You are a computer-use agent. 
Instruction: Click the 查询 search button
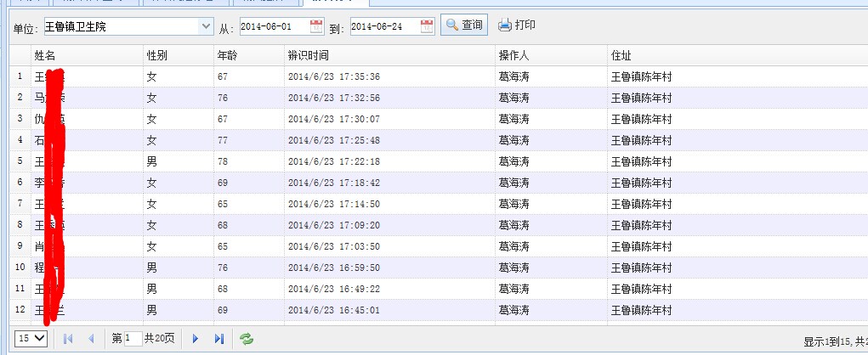point(465,25)
